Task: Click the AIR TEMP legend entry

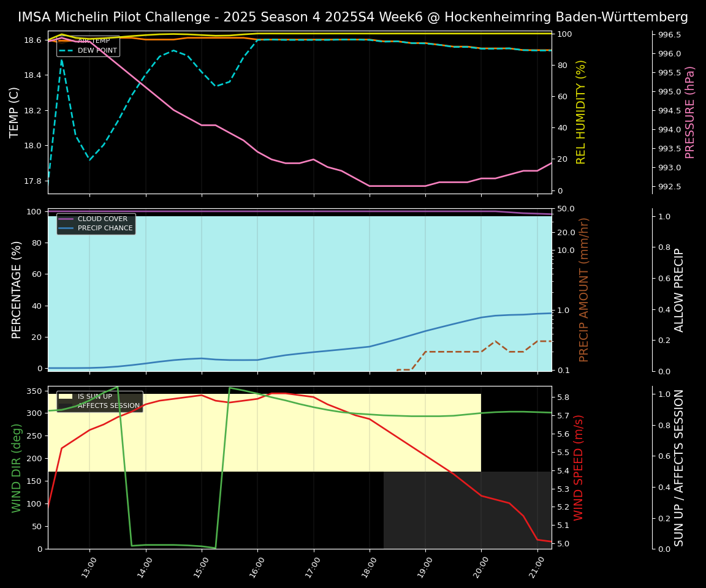Action: pyautogui.click(x=93, y=41)
